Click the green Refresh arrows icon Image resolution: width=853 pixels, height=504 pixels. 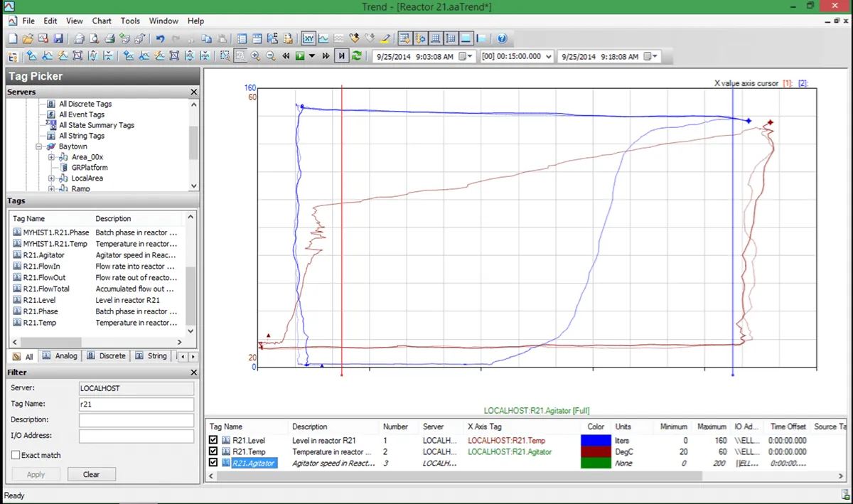coord(357,56)
